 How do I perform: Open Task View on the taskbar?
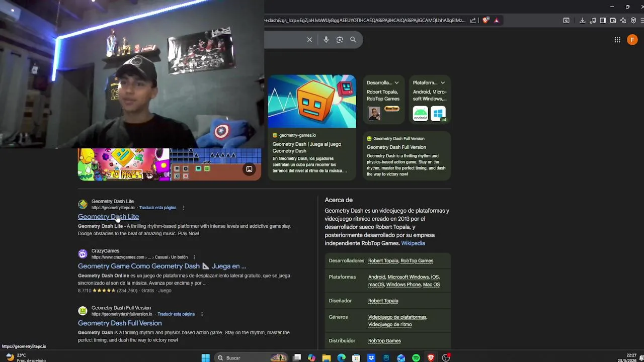(297, 358)
